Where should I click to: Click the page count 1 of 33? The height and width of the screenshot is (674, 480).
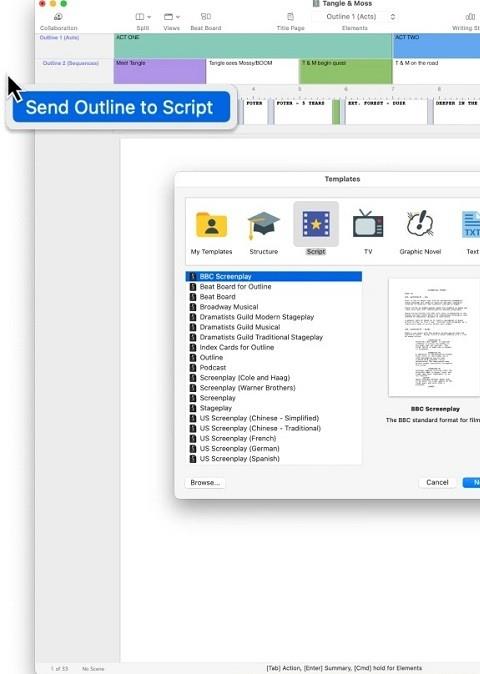(59, 668)
